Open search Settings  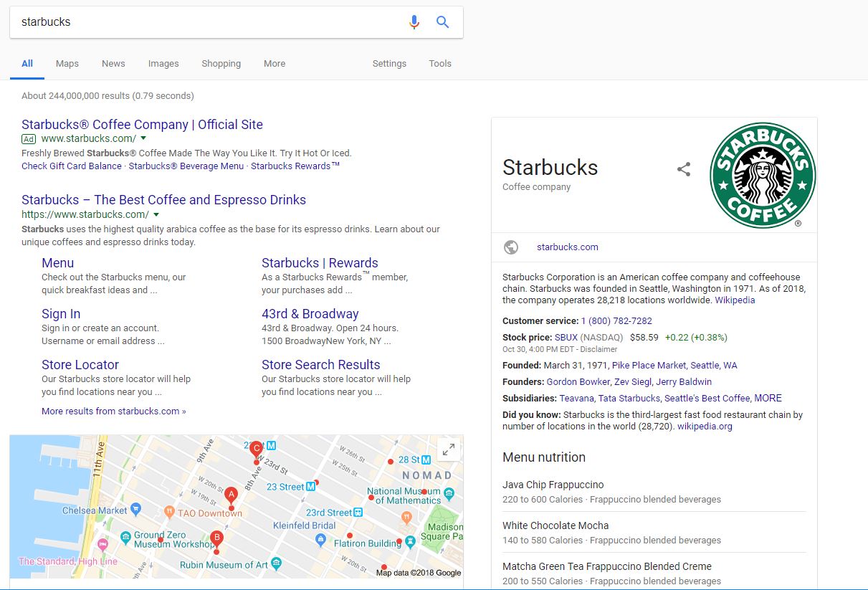click(389, 64)
